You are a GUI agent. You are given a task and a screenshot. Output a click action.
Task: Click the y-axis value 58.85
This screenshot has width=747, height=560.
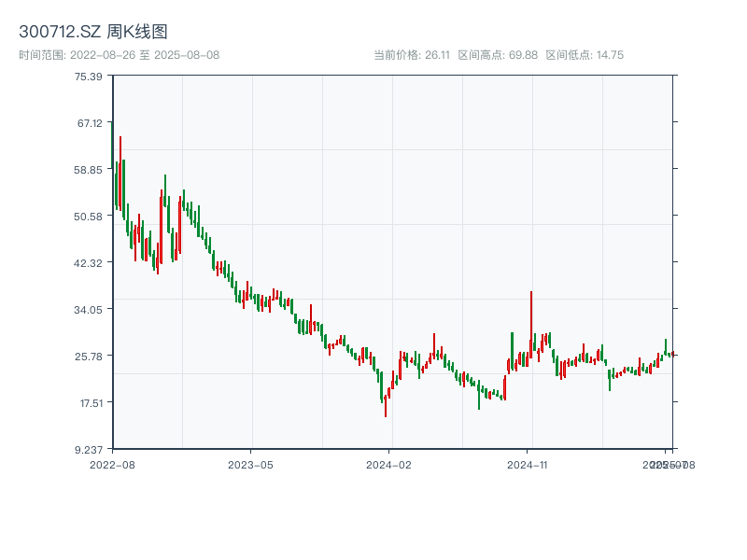(88, 170)
